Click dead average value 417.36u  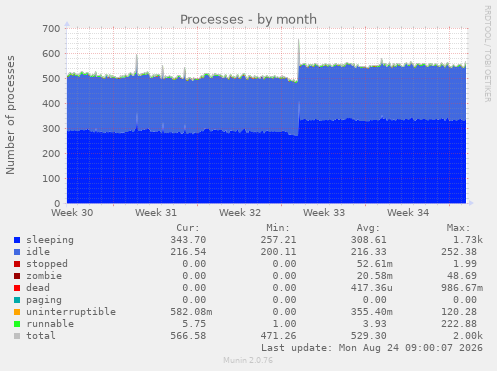pyautogui.click(x=372, y=288)
